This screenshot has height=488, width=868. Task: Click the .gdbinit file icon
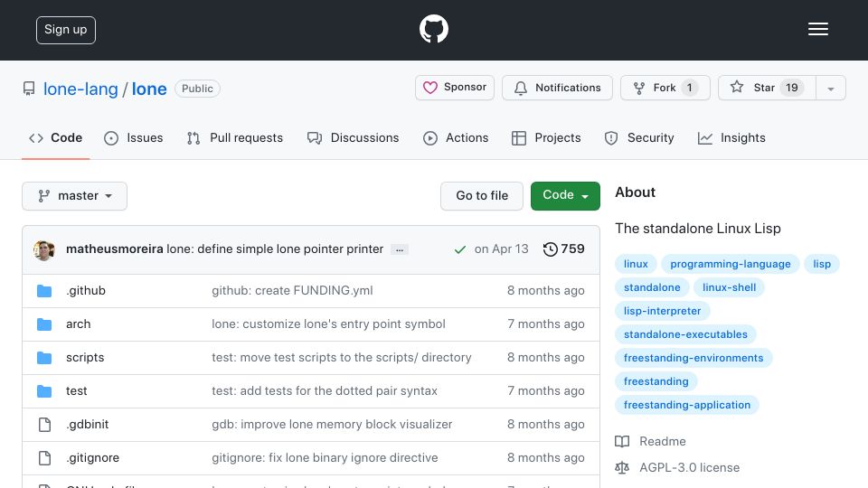click(44, 425)
